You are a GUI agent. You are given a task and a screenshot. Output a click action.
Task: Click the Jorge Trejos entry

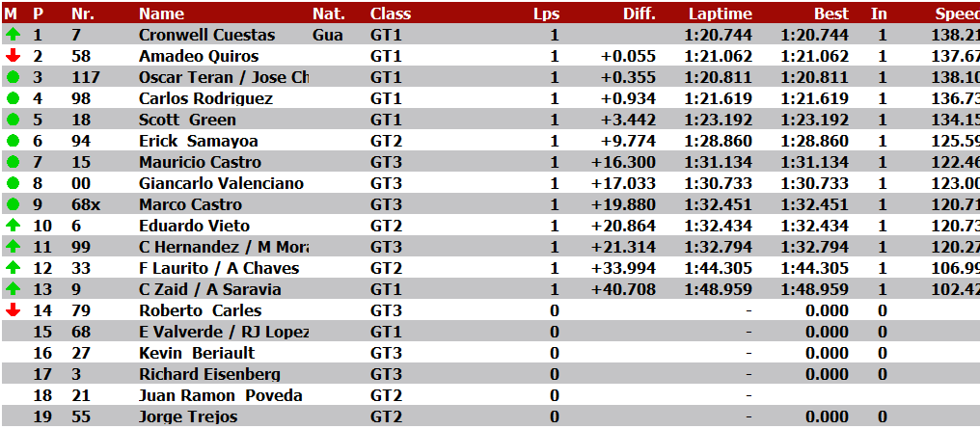pos(188,416)
